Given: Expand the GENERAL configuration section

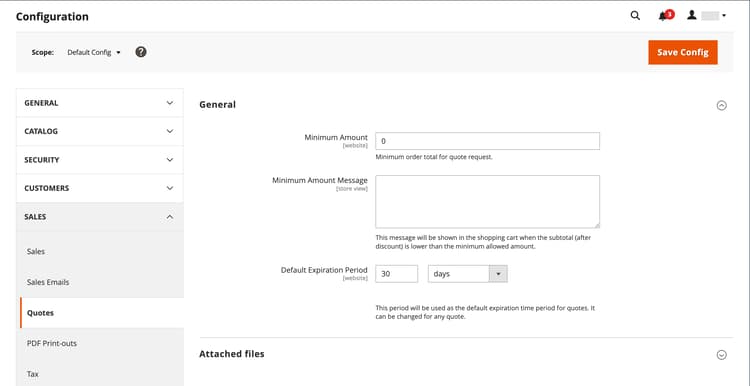Looking at the screenshot, I should click(x=99, y=103).
